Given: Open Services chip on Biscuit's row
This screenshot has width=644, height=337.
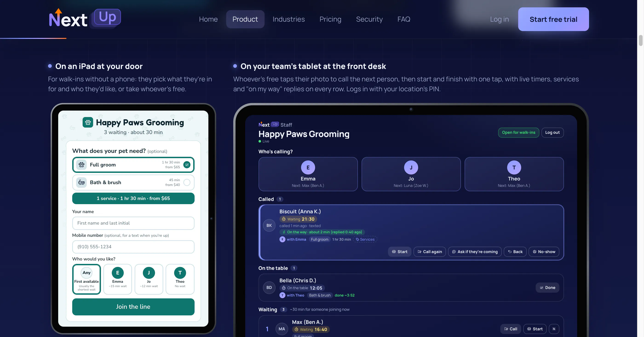Looking at the screenshot, I should click(x=365, y=239).
